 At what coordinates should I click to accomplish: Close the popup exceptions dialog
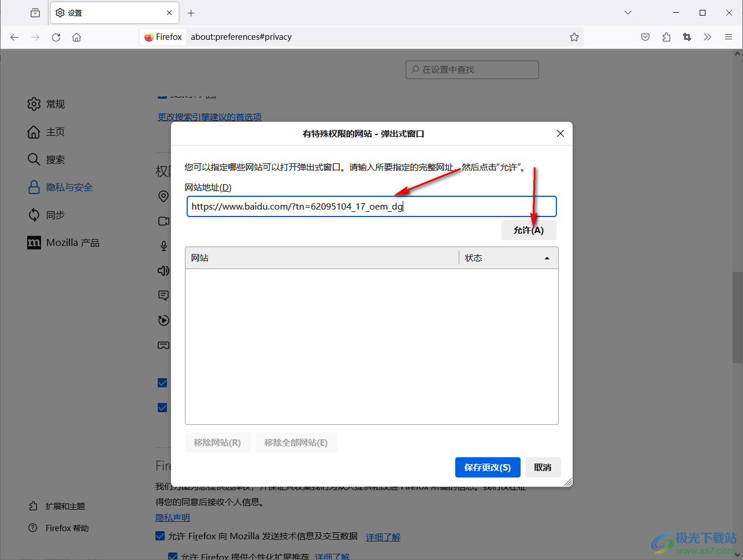pyautogui.click(x=560, y=133)
